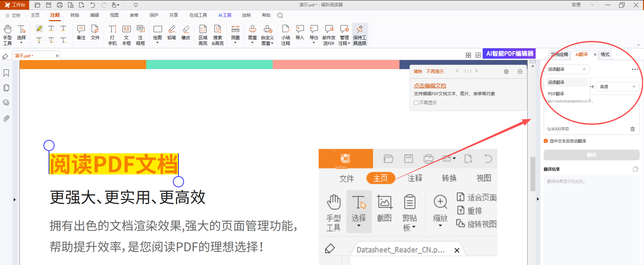Collapse the 词语翻译 mode combo box
Screen dimensions: 644x265
pyautogui.click(x=567, y=69)
